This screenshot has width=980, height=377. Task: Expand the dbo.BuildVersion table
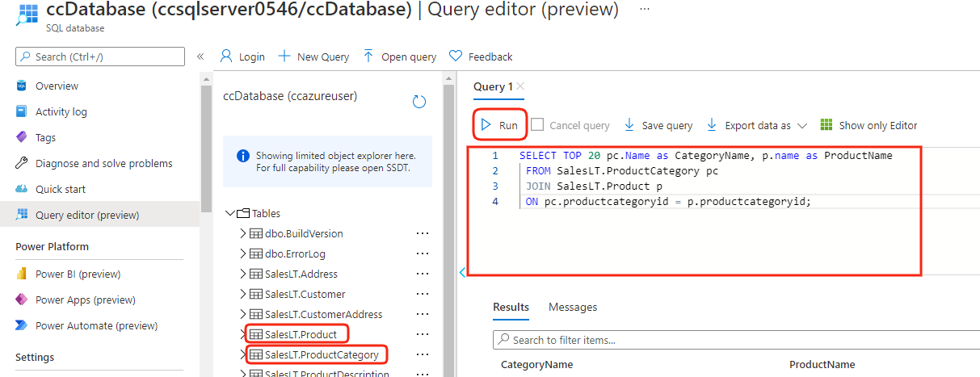click(242, 233)
